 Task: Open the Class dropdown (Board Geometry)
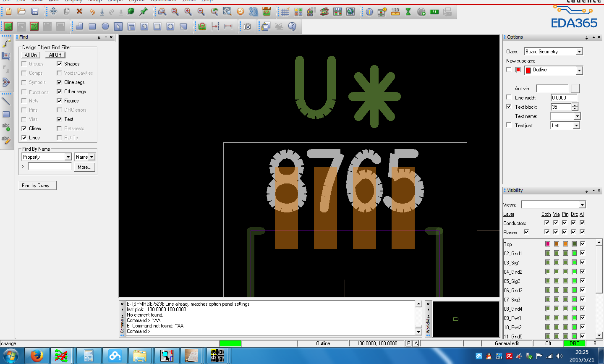pos(579,52)
